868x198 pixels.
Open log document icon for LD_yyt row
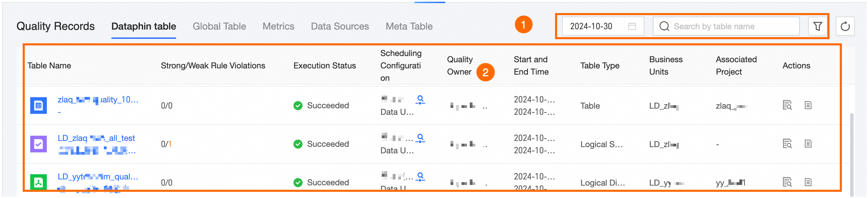click(808, 182)
